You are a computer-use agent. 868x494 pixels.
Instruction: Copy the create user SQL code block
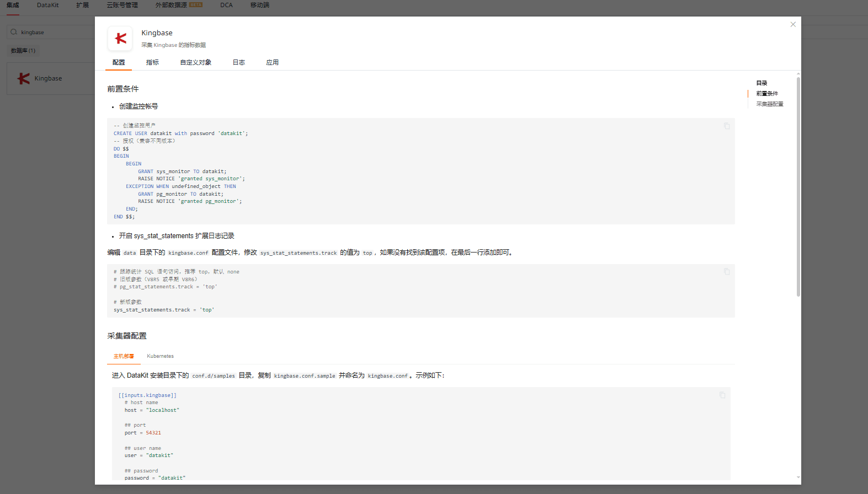click(727, 126)
